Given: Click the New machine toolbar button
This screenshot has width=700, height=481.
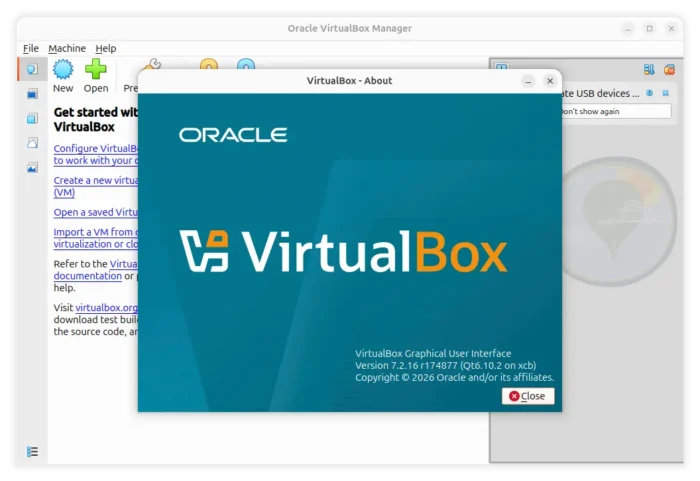Looking at the screenshot, I should click(63, 76).
